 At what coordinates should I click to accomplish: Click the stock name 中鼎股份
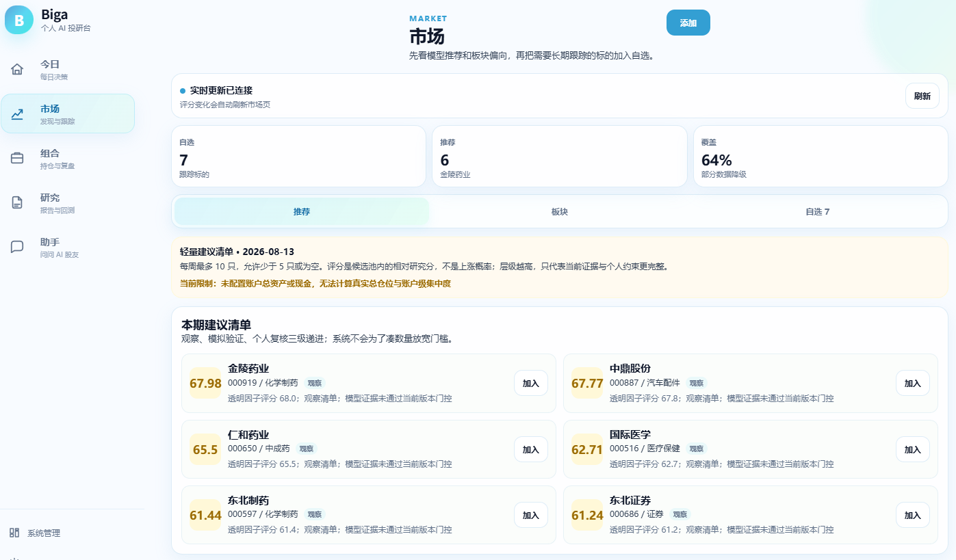[x=630, y=369]
